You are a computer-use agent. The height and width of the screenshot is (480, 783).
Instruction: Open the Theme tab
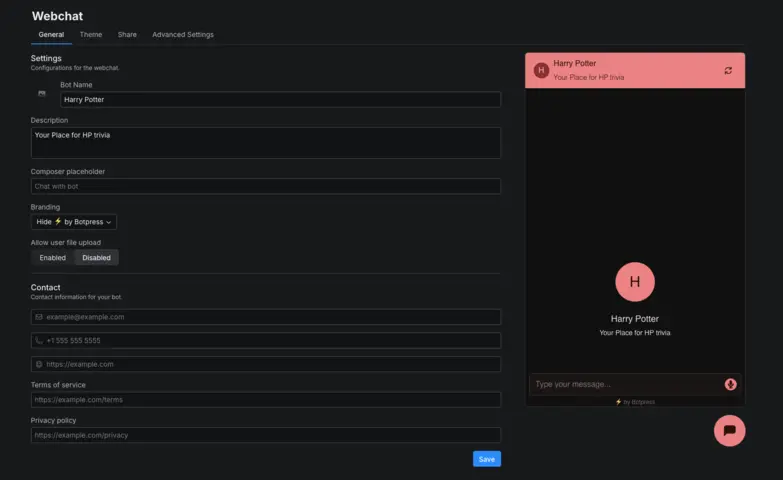point(91,34)
